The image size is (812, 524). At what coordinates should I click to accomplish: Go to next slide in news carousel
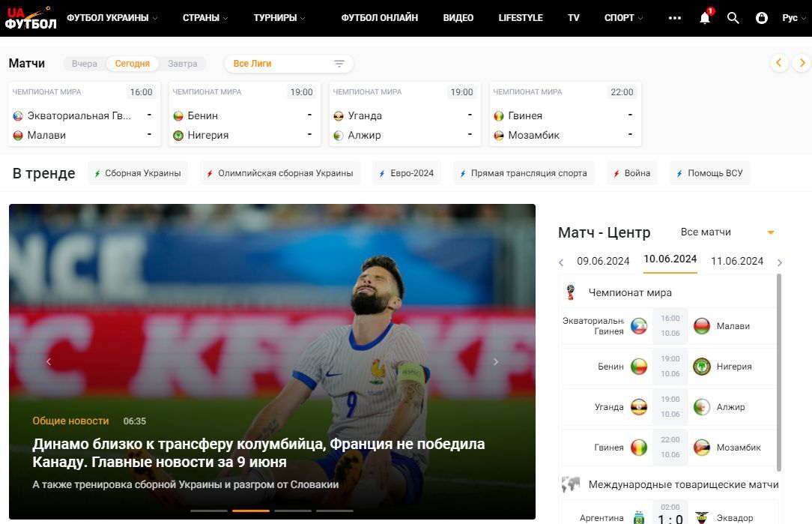click(x=496, y=362)
